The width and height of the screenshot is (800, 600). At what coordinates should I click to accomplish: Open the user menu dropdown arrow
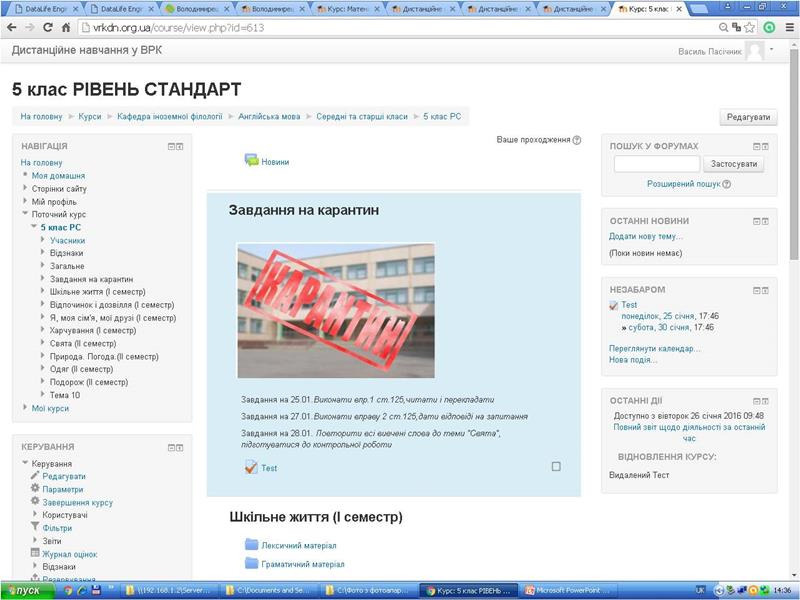[x=771, y=49]
